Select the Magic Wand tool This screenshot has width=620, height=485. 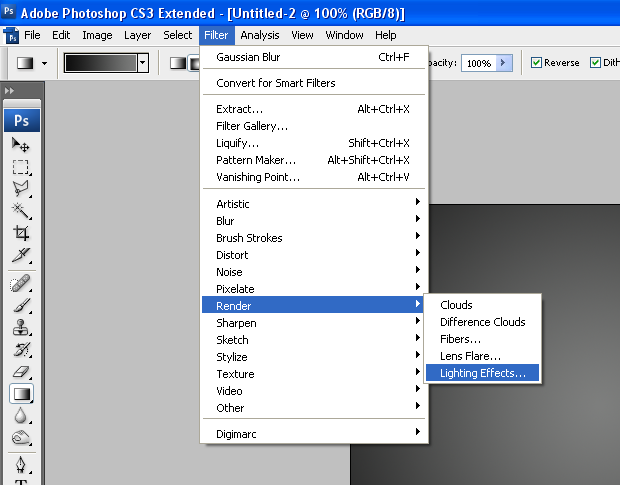(21, 211)
